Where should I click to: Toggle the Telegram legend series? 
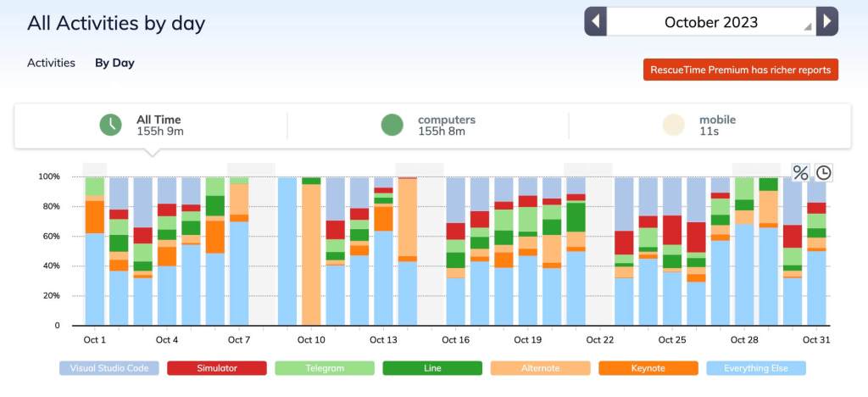[x=325, y=368]
